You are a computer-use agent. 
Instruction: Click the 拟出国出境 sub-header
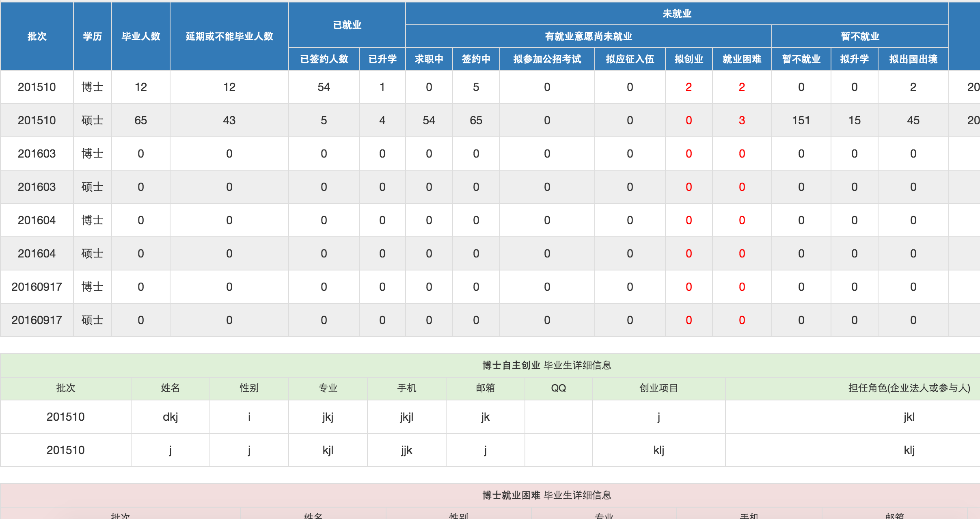[913, 59]
